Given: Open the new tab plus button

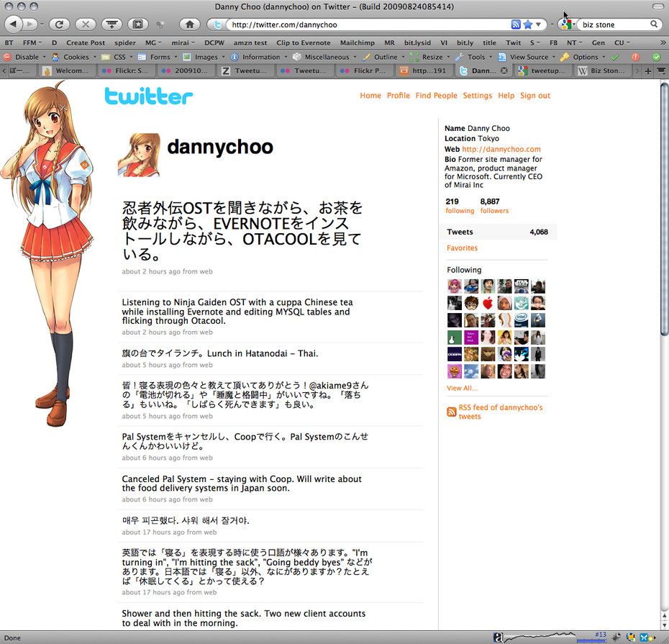Looking at the screenshot, I should pos(647,71).
